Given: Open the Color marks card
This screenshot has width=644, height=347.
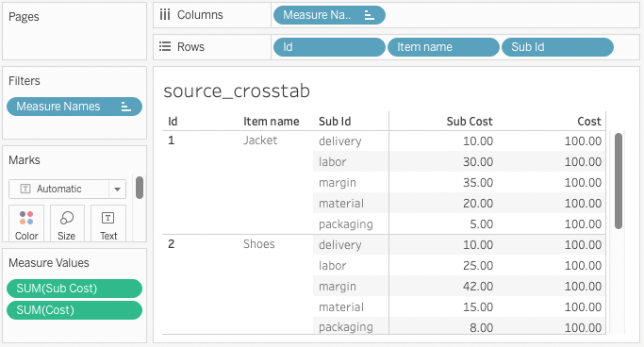Looking at the screenshot, I should pyautogui.click(x=26, y=224).
